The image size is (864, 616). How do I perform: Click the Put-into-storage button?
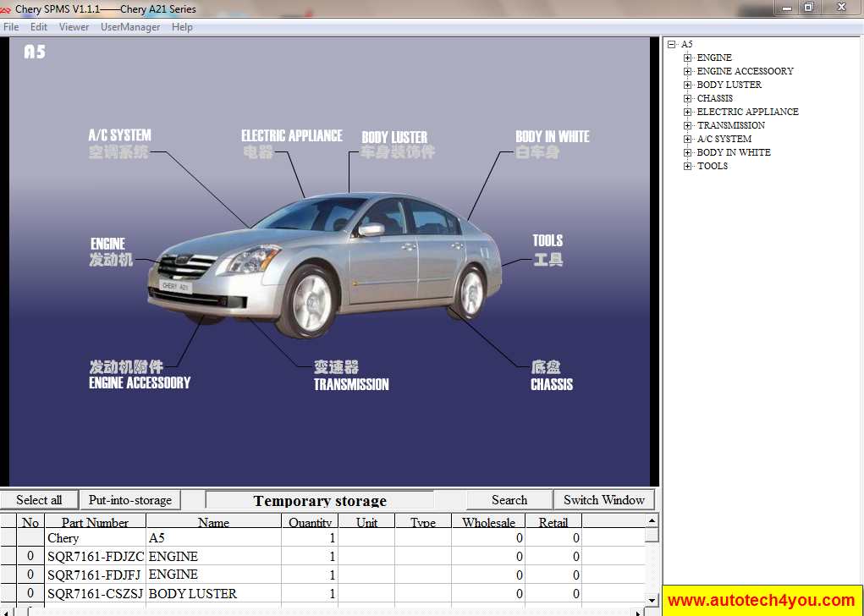click(129, 499)
